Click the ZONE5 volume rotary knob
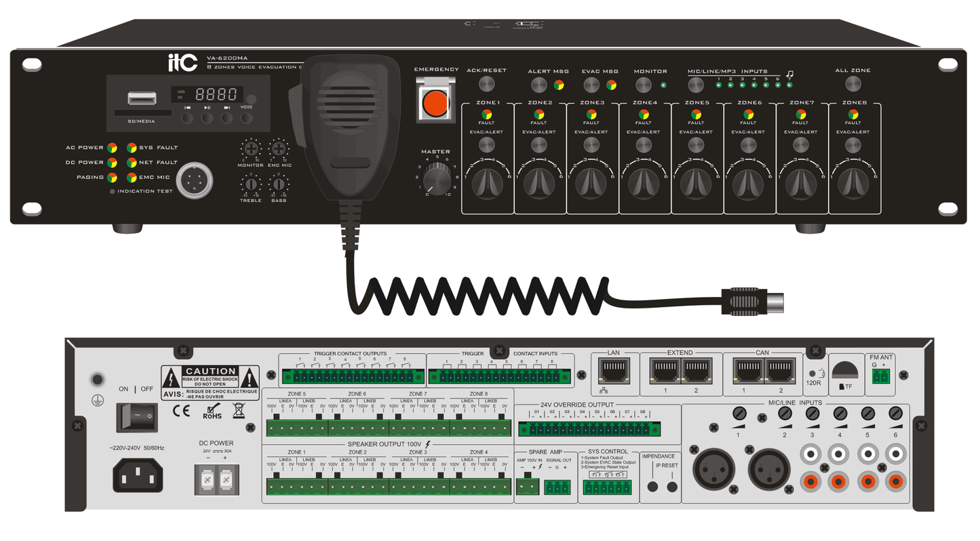Viewport: 980px width, 541px height. 696,182
